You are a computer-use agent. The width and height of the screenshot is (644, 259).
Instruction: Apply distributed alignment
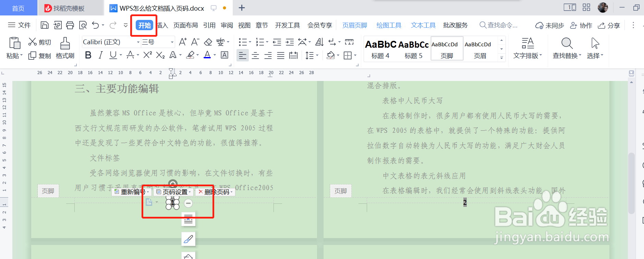click(293, 55)
